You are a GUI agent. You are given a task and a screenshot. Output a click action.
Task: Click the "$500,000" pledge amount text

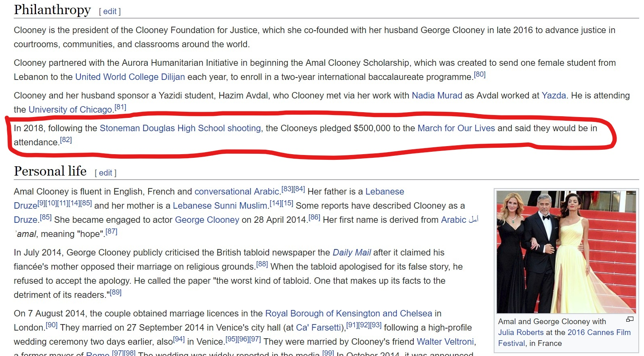tap(372, 128)
